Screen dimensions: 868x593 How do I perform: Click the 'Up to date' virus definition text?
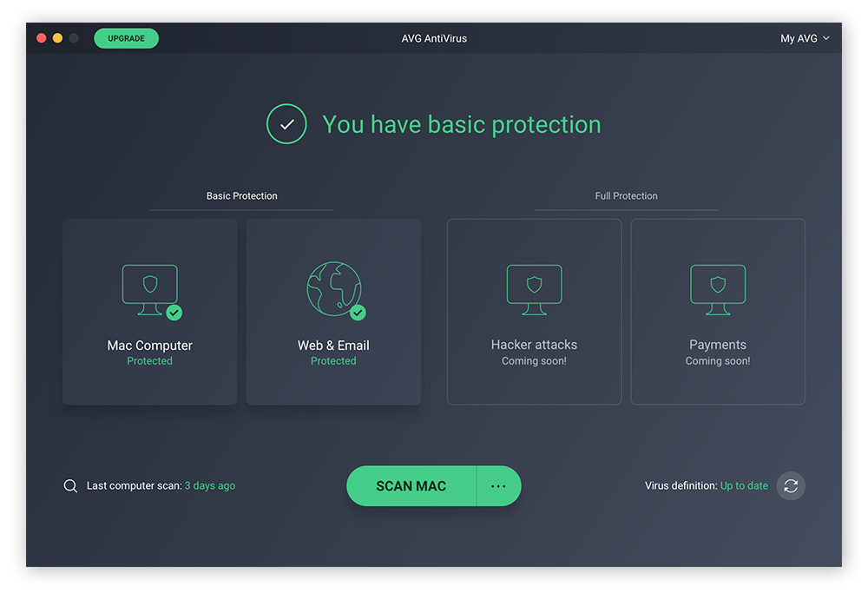click(744, 486)
